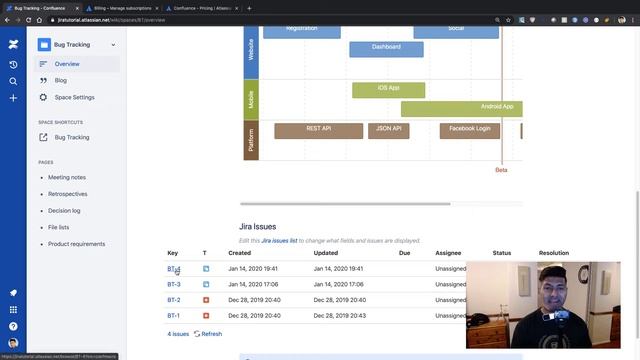Click the Jira issues list edit link

point(279,241)
